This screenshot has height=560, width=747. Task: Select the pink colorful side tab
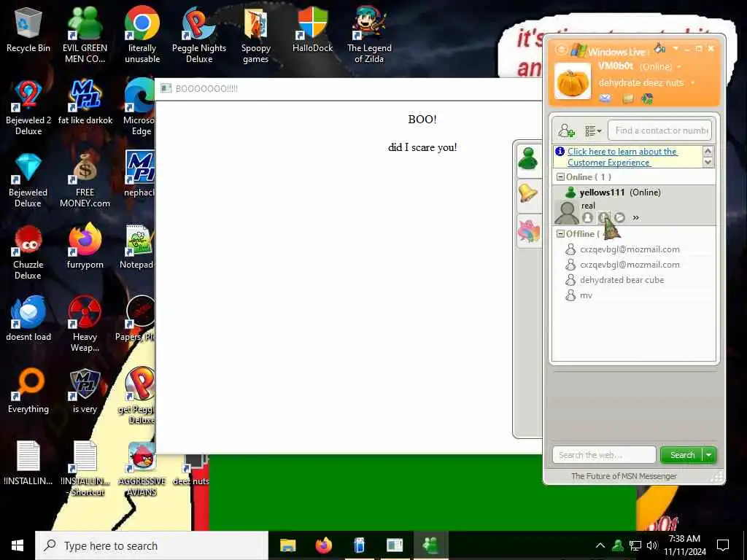point(528,230)
